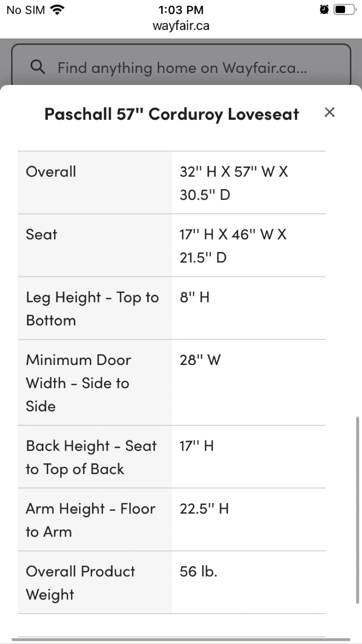Tap the Wi-Fi status icon

point(57,10)
